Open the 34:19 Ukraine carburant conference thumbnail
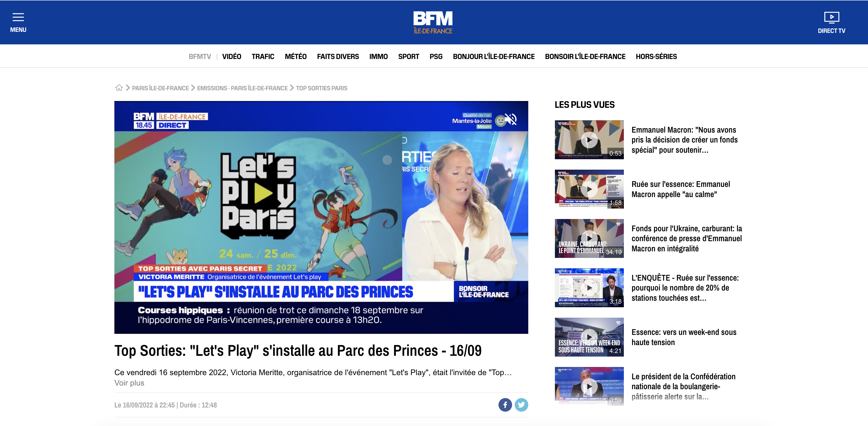 pyautogui.click(x=589, y=238)
